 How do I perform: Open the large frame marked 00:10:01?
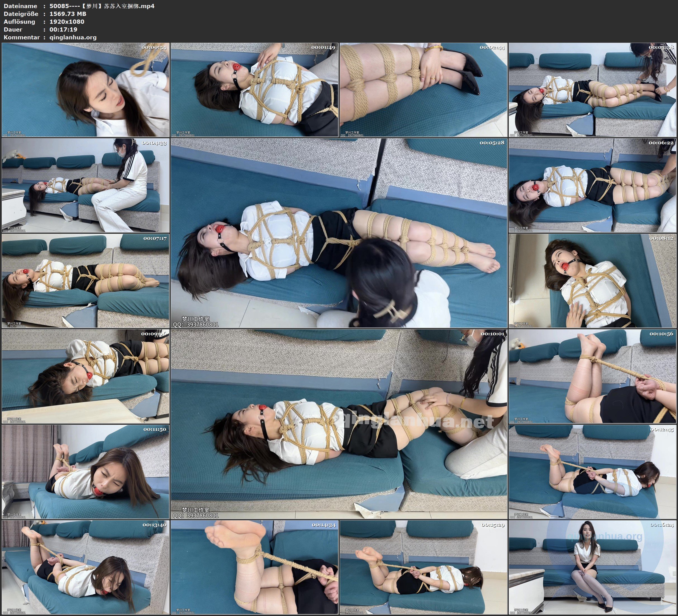(x=339, y=424)
